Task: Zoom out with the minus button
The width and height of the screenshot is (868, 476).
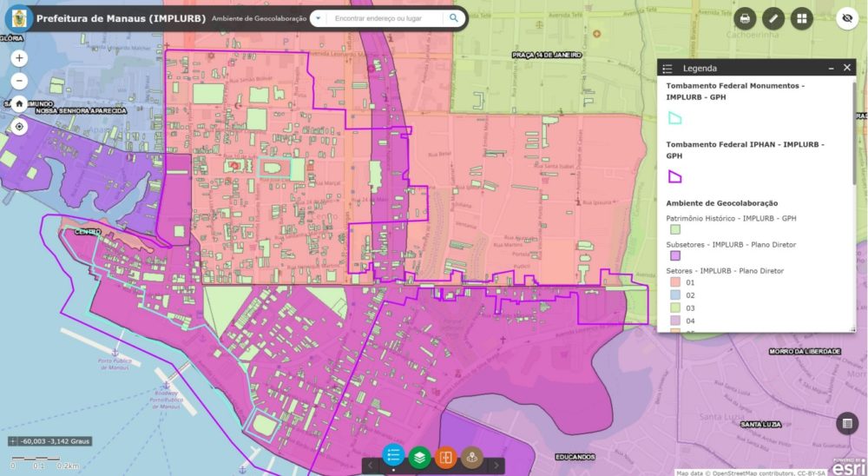Action: tap(19, 81)
